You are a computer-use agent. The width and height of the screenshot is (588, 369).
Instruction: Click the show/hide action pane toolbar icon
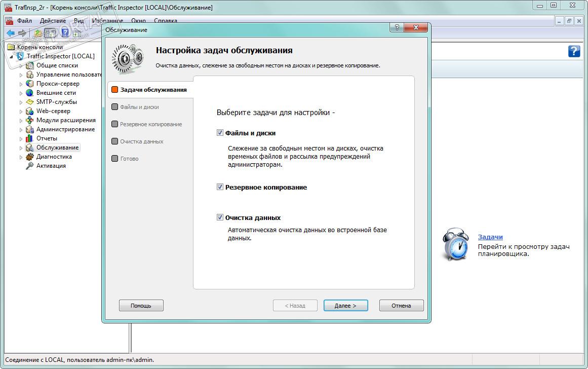tap(77, 33)
